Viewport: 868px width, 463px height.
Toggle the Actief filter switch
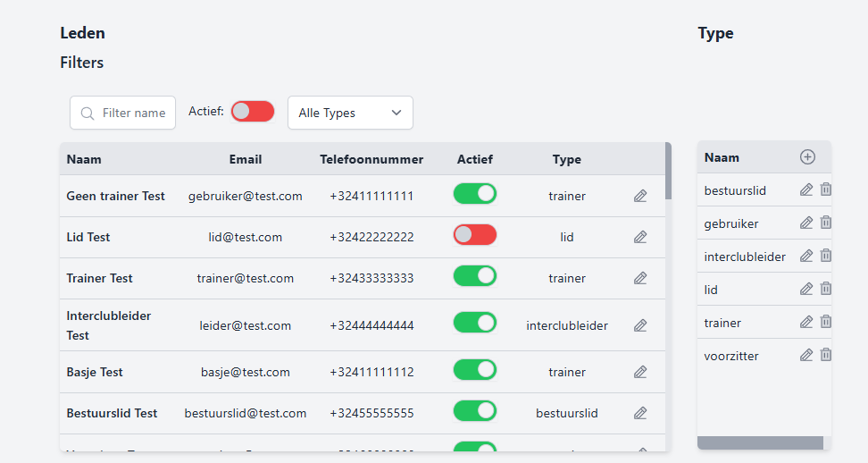253,112
